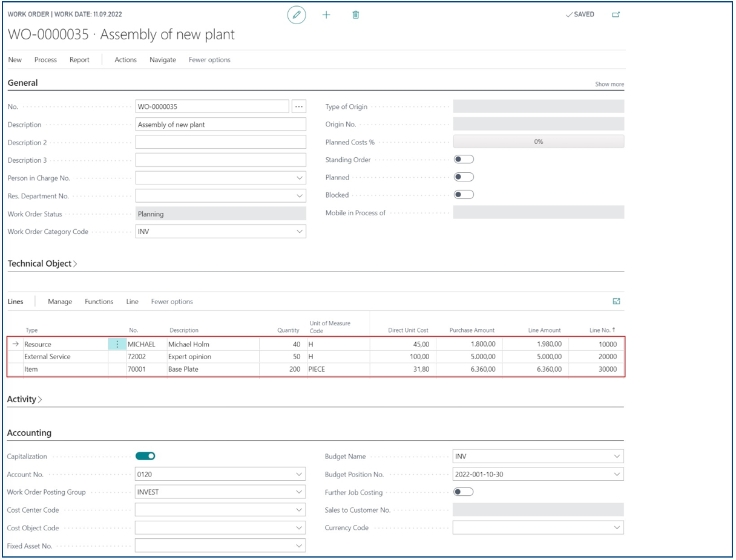Click the Quantity column header
The height and width of the screenshot is (560, 736).
288,330
